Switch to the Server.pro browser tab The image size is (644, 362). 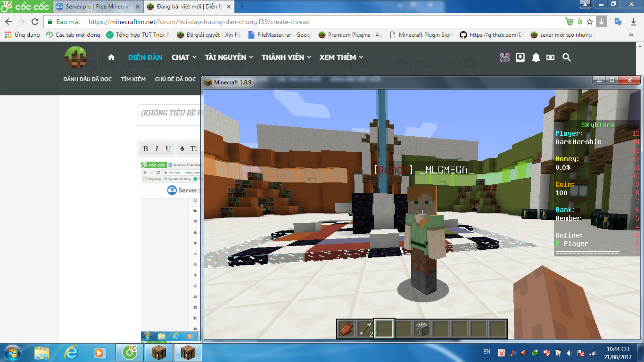coord(97,7)
